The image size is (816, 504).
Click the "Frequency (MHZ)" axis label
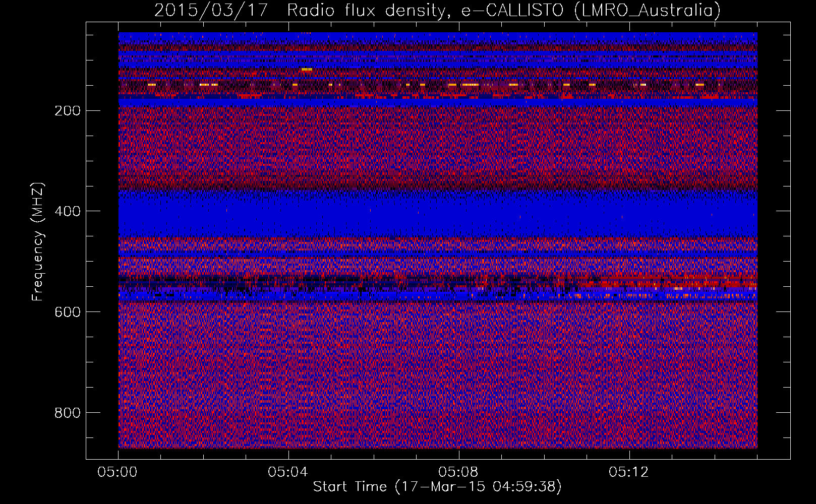(38, 241)
